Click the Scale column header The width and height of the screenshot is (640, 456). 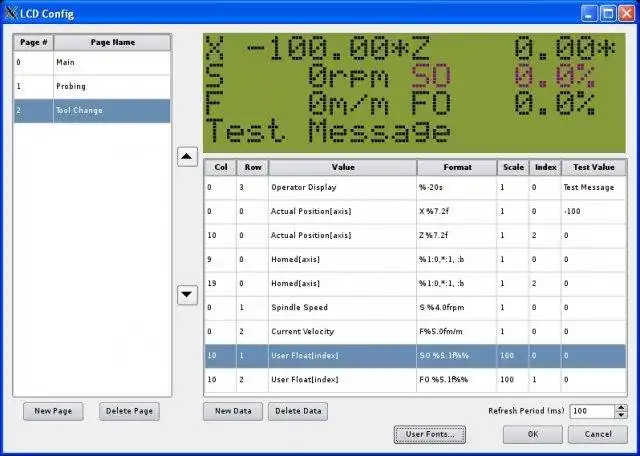[513, 167]
